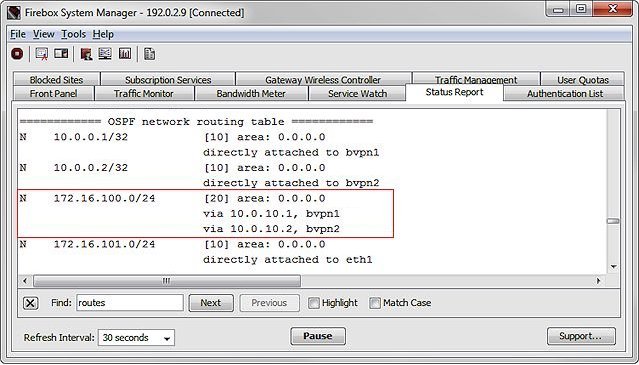Viewport: 639px width, 365px height.
Task: Click the '[20] area: 0.0.0.0' text
Action: (264, 198)
